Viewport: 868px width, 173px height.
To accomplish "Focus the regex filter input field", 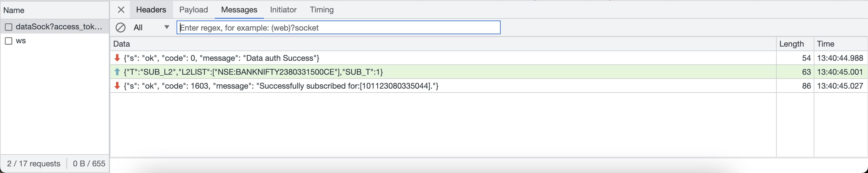I will tap(338, 27).
